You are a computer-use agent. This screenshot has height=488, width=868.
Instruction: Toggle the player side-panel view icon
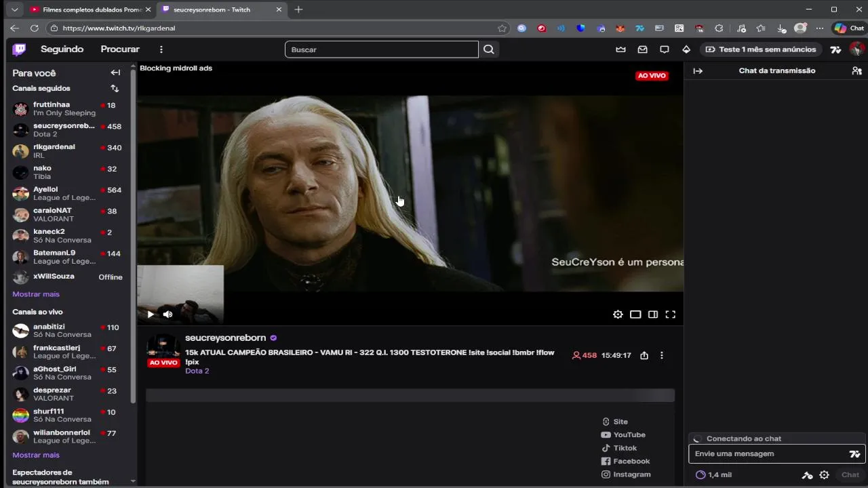coord(653,314)
